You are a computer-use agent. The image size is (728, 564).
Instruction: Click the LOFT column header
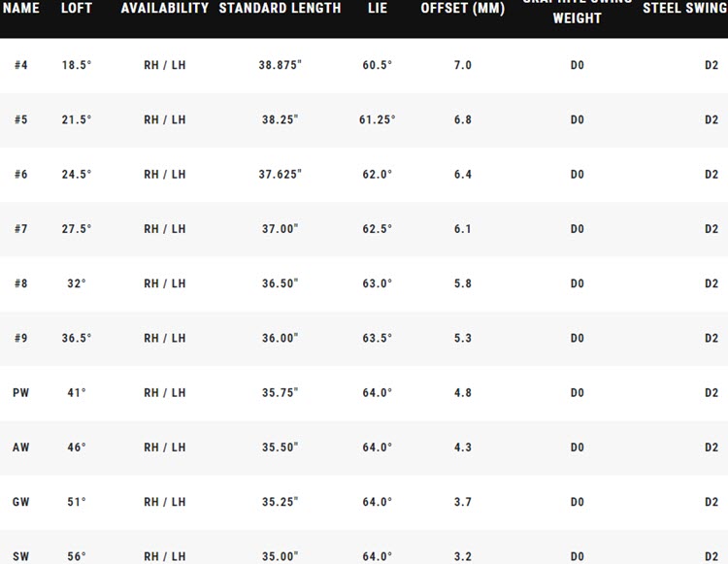click(77, 8)
